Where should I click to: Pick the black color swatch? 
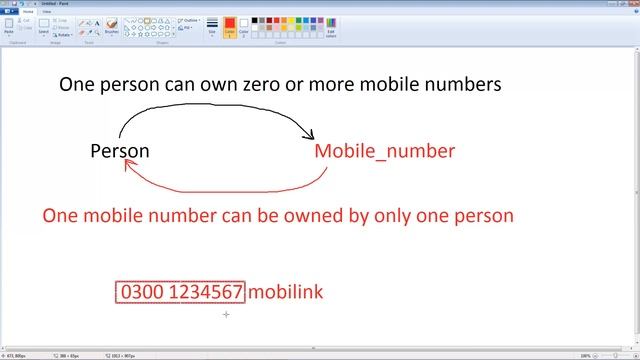254,20
